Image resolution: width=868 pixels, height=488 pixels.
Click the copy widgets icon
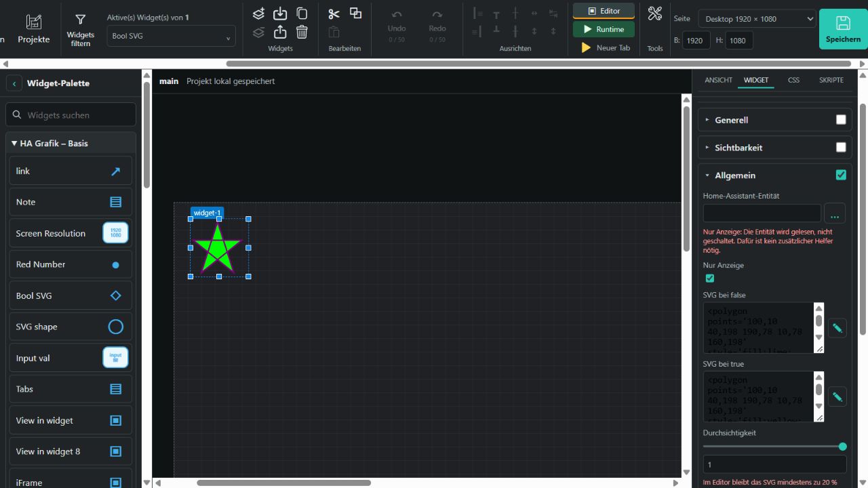click(x=302, y=14)
